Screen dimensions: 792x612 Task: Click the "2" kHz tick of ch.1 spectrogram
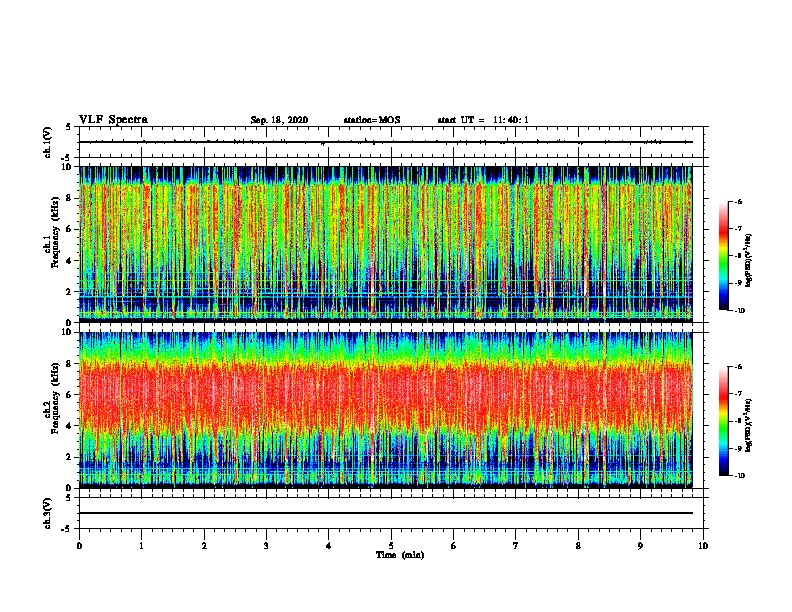click(71, 291)
